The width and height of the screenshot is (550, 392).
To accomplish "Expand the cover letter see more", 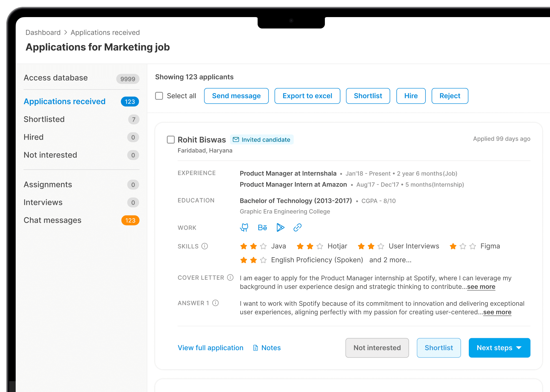I will tap(481, 287).
